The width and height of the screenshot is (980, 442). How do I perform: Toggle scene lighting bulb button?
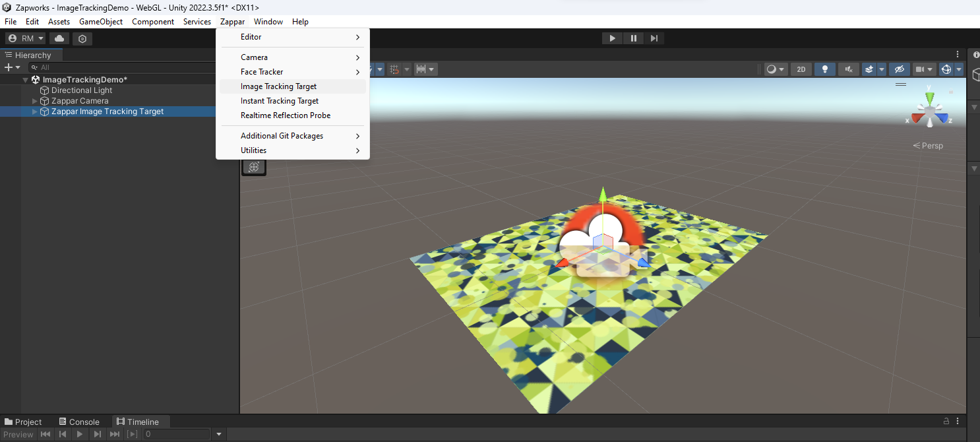[x=824, y=69]
